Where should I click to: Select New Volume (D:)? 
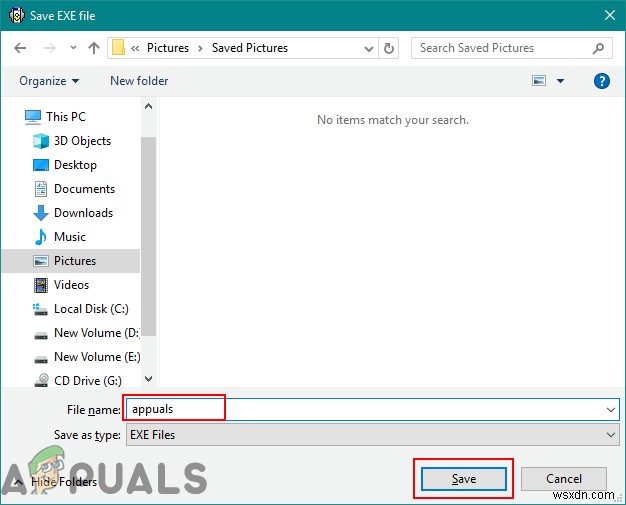pyautogui.click(x=97, y=333)
